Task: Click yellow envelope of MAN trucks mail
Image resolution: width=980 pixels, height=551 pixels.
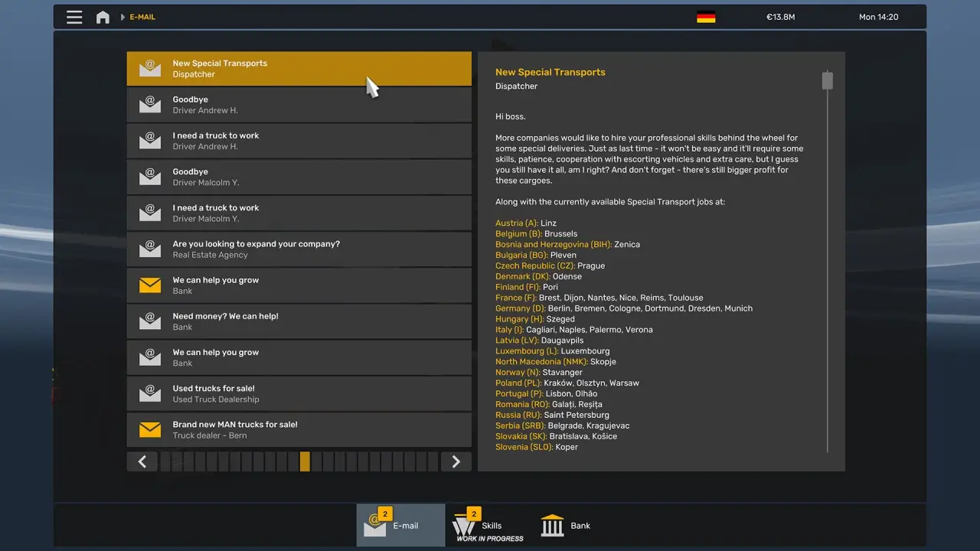Action: 150,430
